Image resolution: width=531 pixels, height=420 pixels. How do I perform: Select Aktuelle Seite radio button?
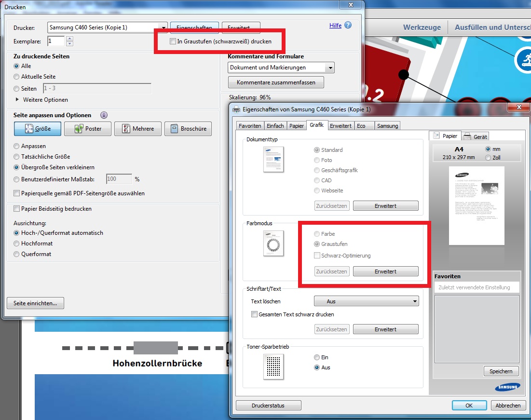pos(16,77)
